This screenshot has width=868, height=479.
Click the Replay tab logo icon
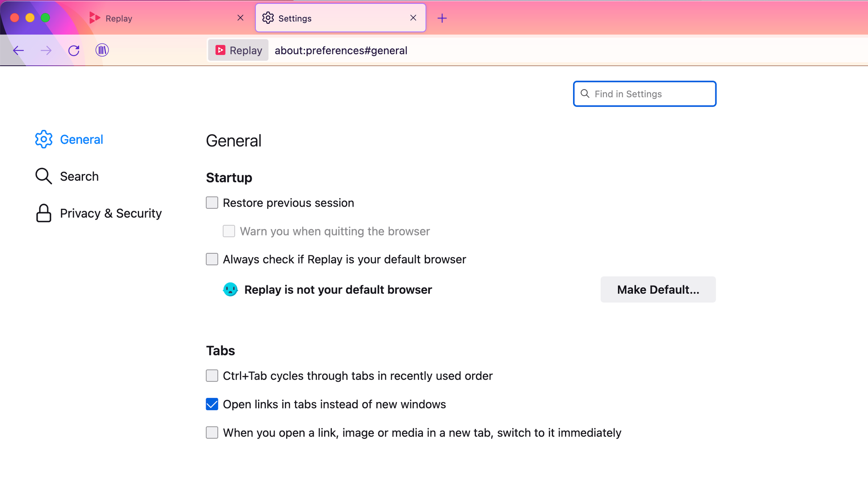point(95,18)
